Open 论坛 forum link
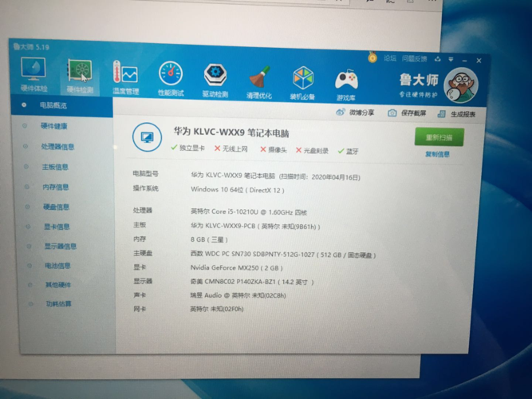The image size is (532, 399). 390,58
